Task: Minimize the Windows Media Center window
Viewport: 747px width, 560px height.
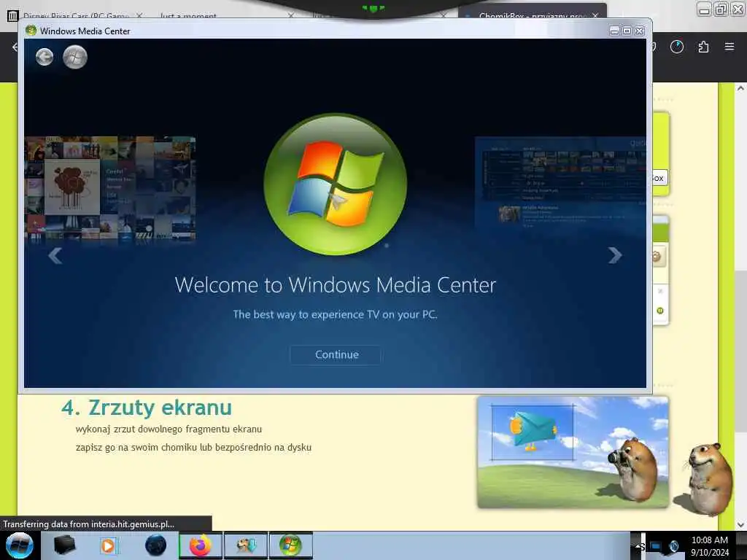Action: point(614,31)
